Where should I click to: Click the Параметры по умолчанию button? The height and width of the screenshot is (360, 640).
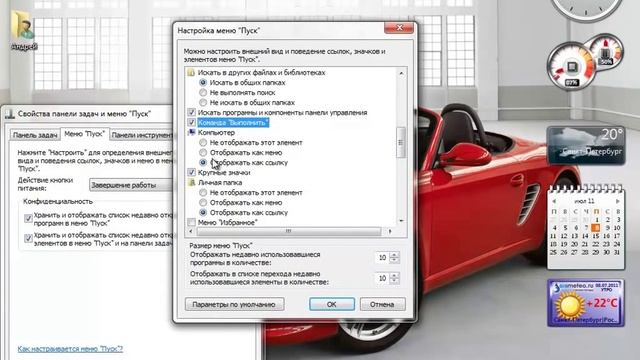click(234, 304)
